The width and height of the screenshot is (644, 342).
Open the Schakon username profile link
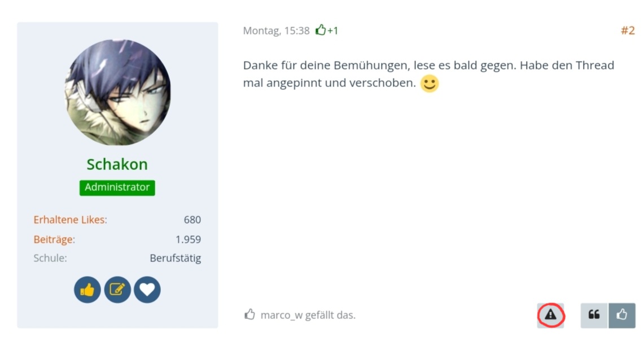[117, 164]
